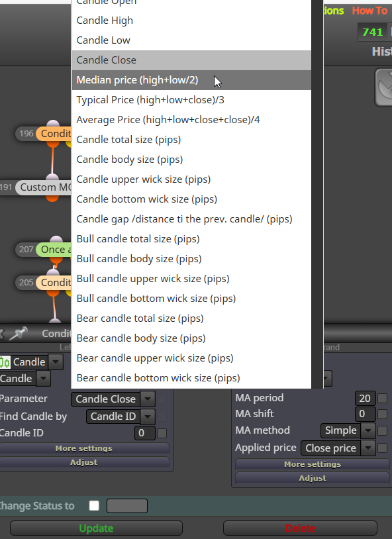Screen dimensions: 392x539
Task: Select Candle body size (pips)
Action: [x=191, y=160]
